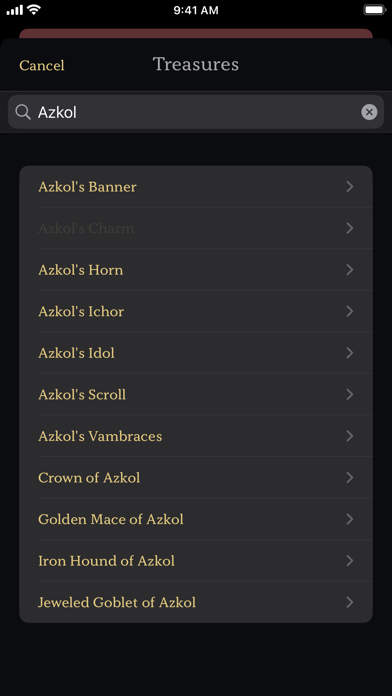Pick Iron Hound of Azkol
Viewport: 392px width, 696px height.
tap(196, 561)
